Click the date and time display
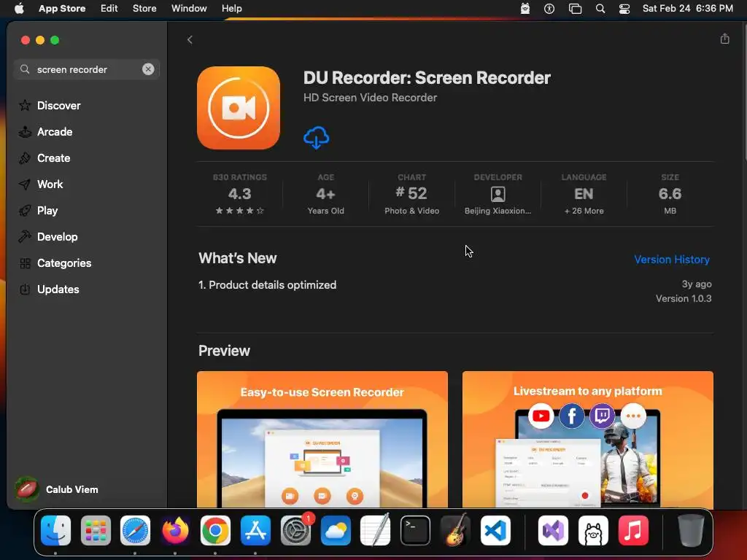747x560 pixels. pos(687,8)
